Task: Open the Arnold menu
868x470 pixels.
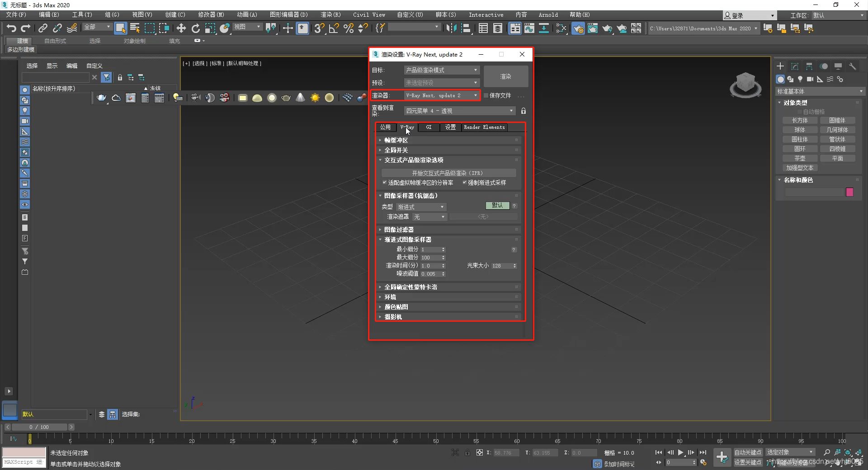Action: pos(548,15)
